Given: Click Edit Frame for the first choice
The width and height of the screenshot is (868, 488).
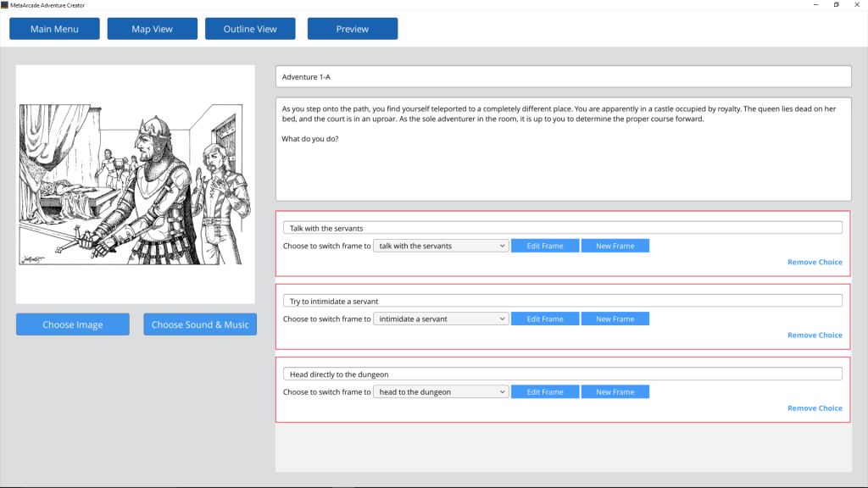Looking at the screenshot, I should [x=545, y=246].
